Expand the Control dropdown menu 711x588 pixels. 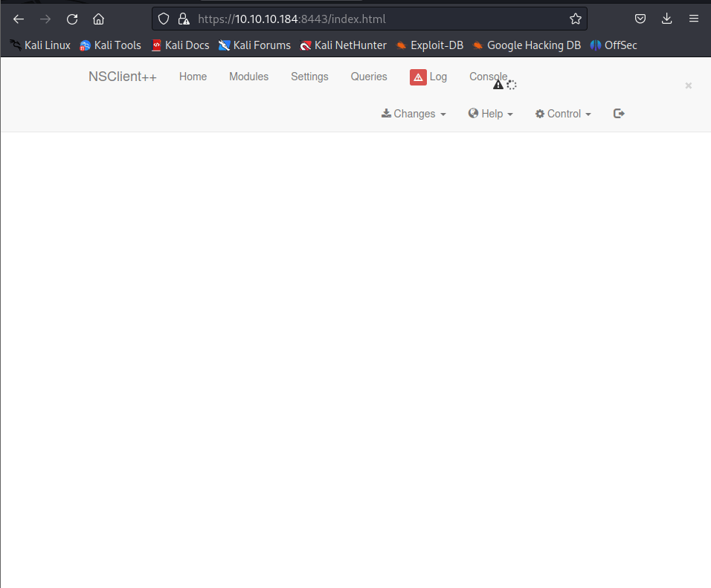tap(563, 114)
